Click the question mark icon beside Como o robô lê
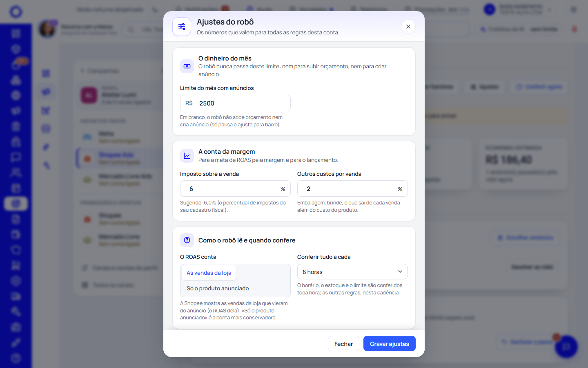 pos(187,240)
